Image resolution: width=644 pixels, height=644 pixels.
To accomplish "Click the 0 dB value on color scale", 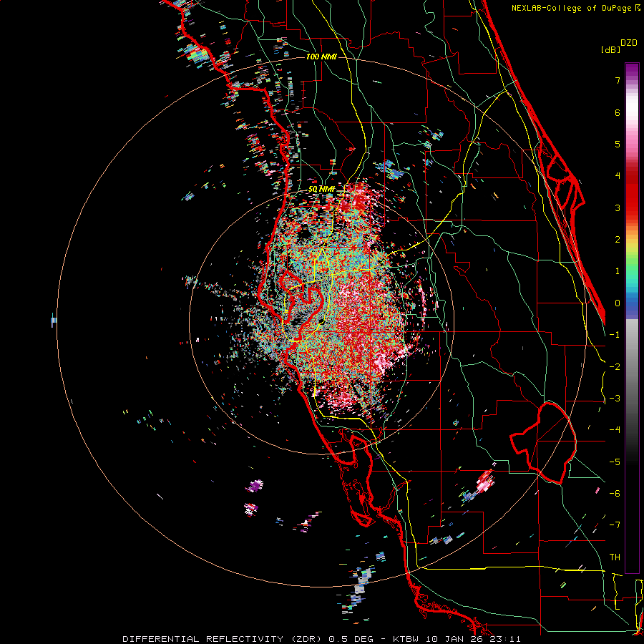I will (x=618, y=303).
